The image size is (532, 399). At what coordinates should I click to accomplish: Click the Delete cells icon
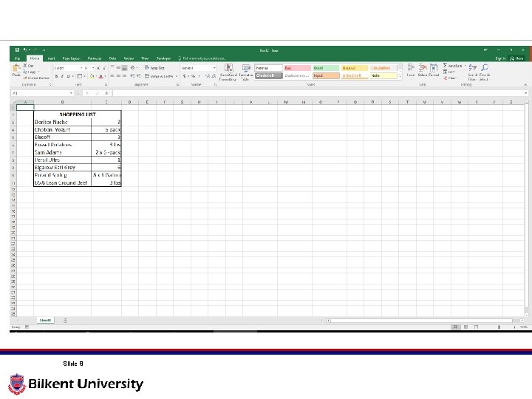pyautogui.click(x=423, y=67)
